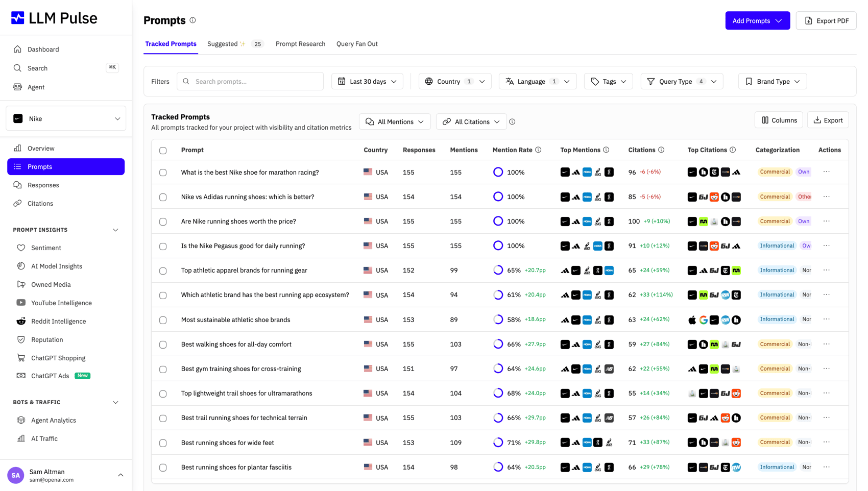Click the Dashboard home icon

coord(17,50)
